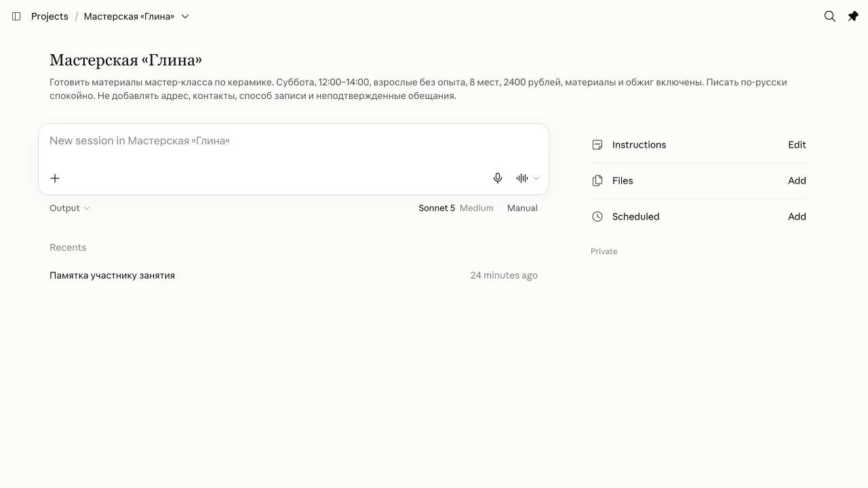Toggle the sidebar panel icon

(16, 16)
